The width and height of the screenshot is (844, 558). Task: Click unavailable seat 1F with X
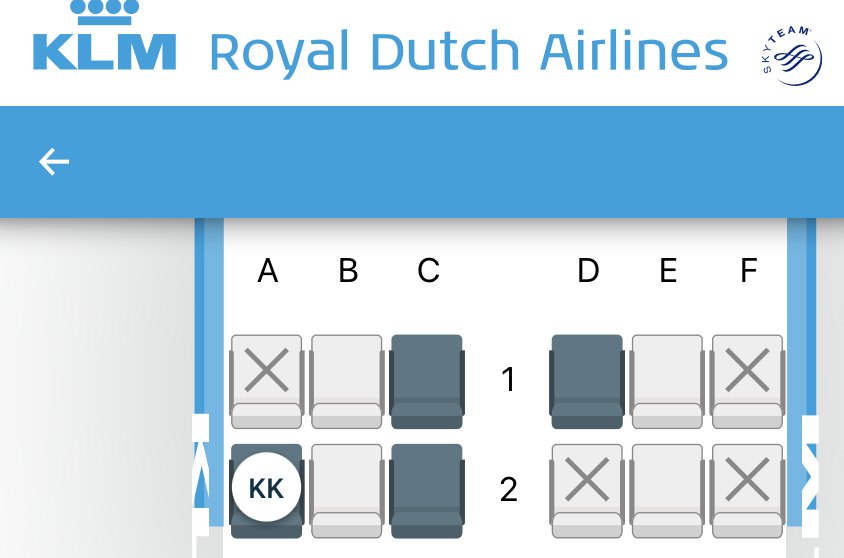(x=748, y=382)
